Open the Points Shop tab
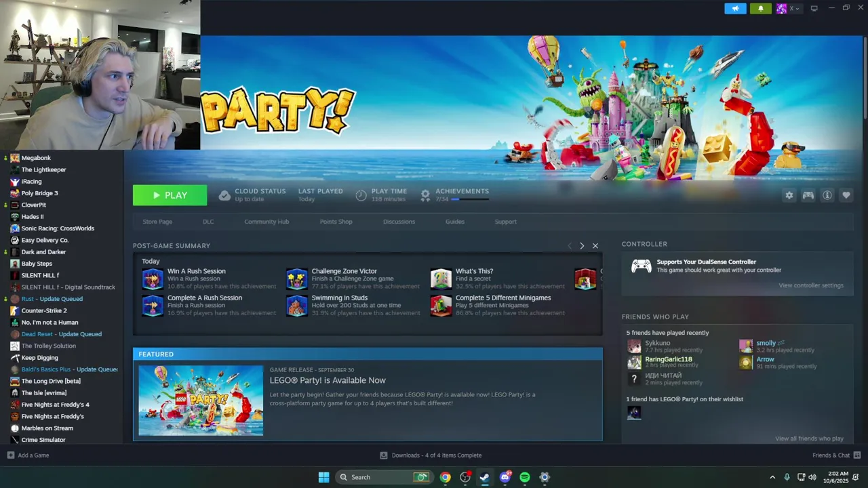The height and width of the screenshot is (488, 868). 336,222
